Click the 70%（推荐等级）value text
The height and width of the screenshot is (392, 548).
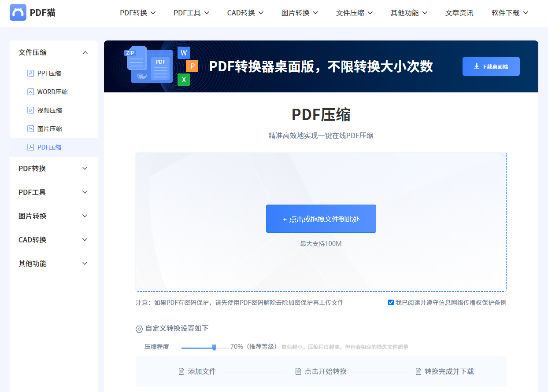pyautogui.click(x=254, y=347)
